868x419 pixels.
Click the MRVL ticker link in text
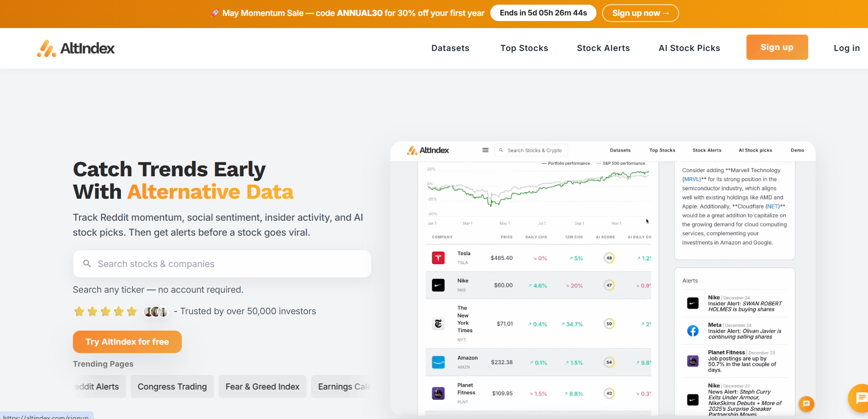point(691,179)
